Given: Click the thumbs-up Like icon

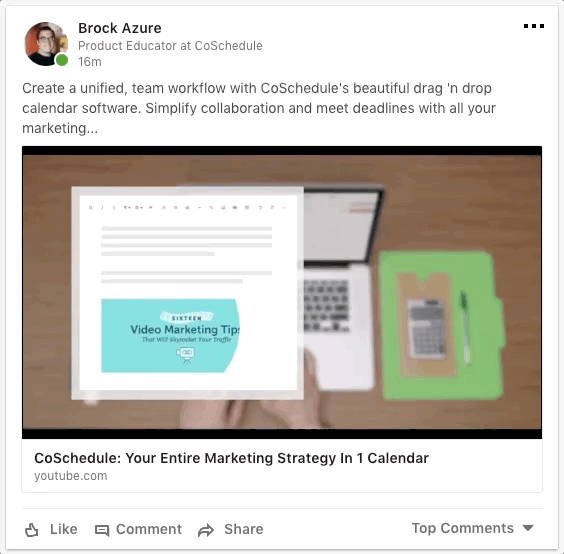Looking at the screenshot, I should click(32, 530).
